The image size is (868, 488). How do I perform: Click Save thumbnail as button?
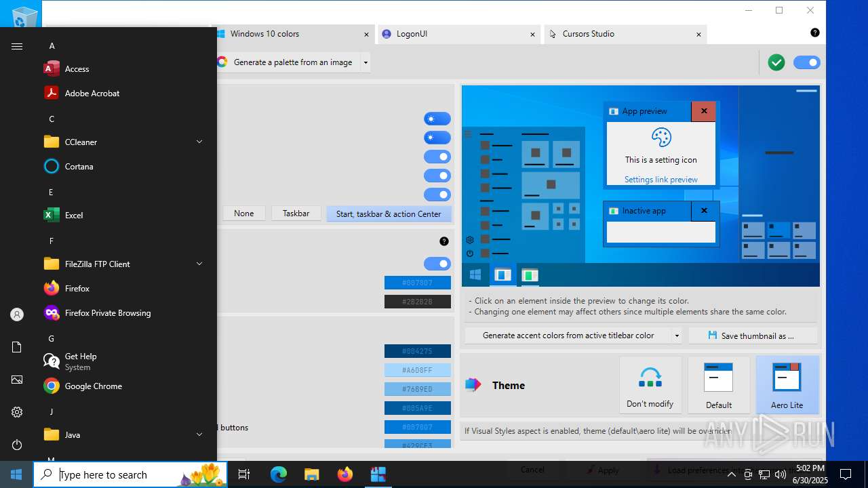pos(753,335)
